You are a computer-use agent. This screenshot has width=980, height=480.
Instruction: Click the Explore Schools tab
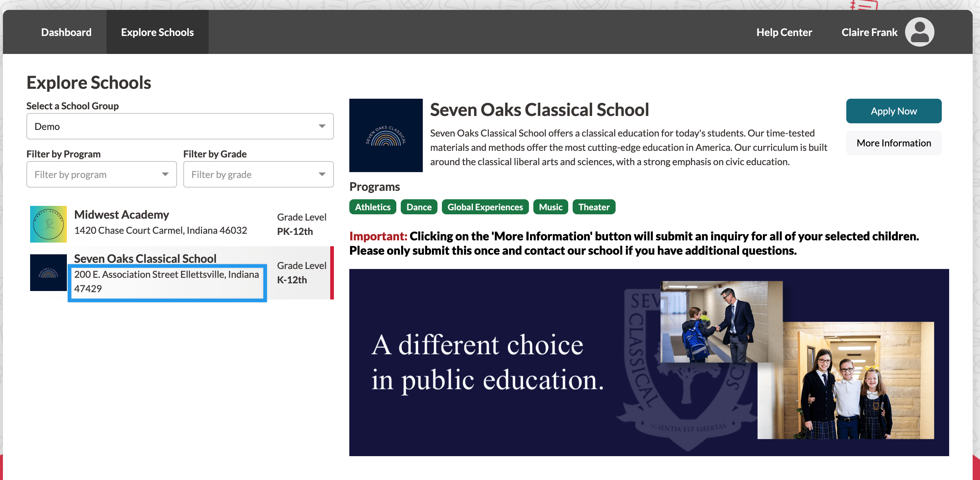point(158,32)
